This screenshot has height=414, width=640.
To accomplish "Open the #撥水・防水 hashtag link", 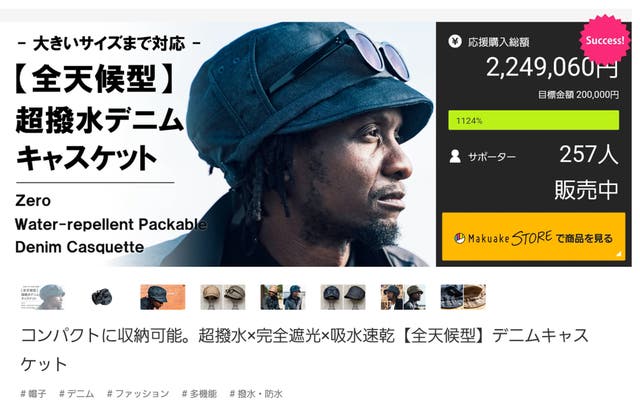I will coord(256,394).
